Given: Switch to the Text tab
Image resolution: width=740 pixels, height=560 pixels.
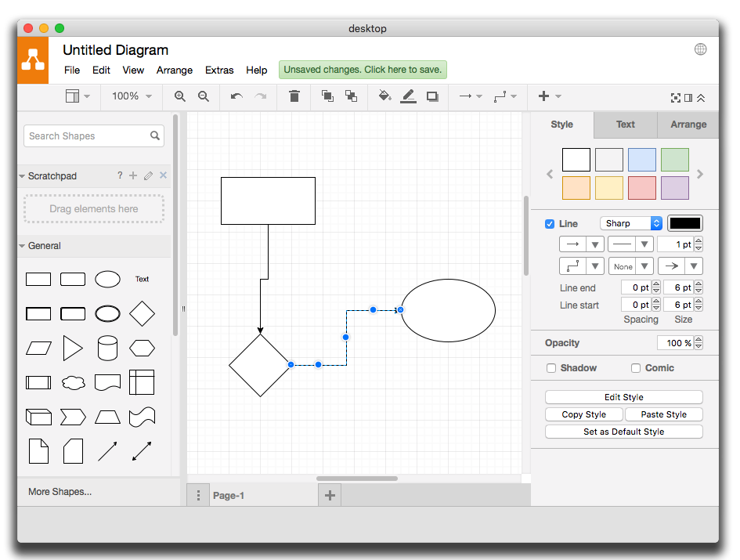Looking at the screenshot, I should coord(626,125).
